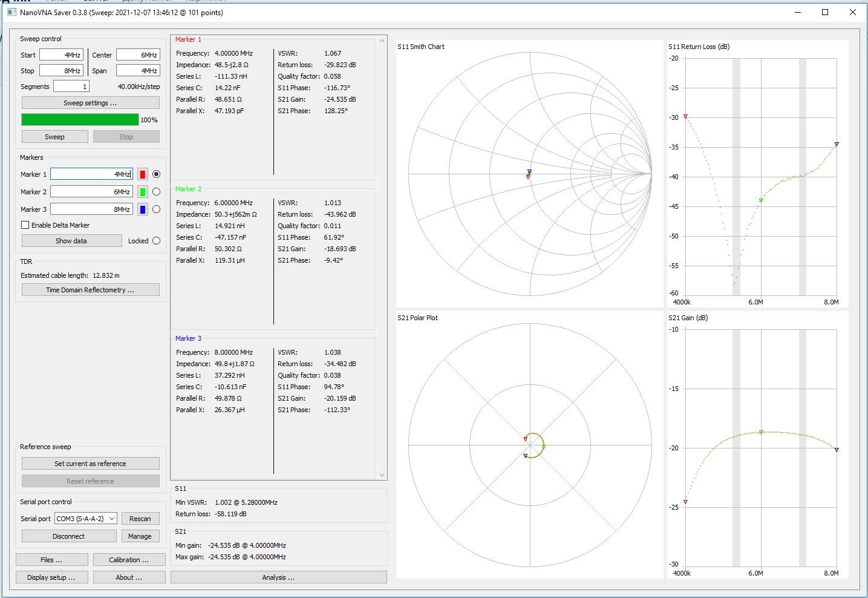This screenshot has width=868, height=598.
Task: Click the red Marker 1 color swatch
Action: (x=142, y=174)
